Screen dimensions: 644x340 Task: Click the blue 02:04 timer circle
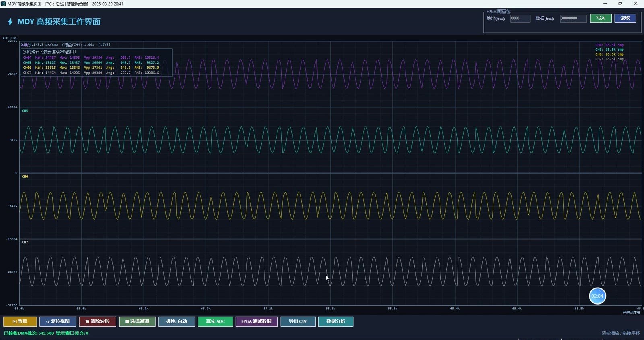[597, 296]
